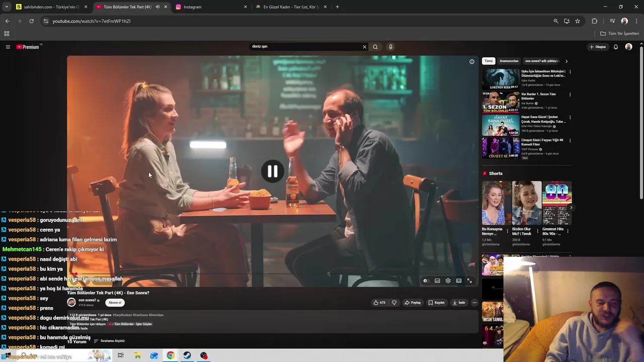Open options for Uyku İçin İskandinav video
The width and height of the screenshot is (644, 362).
click(570, 72)
